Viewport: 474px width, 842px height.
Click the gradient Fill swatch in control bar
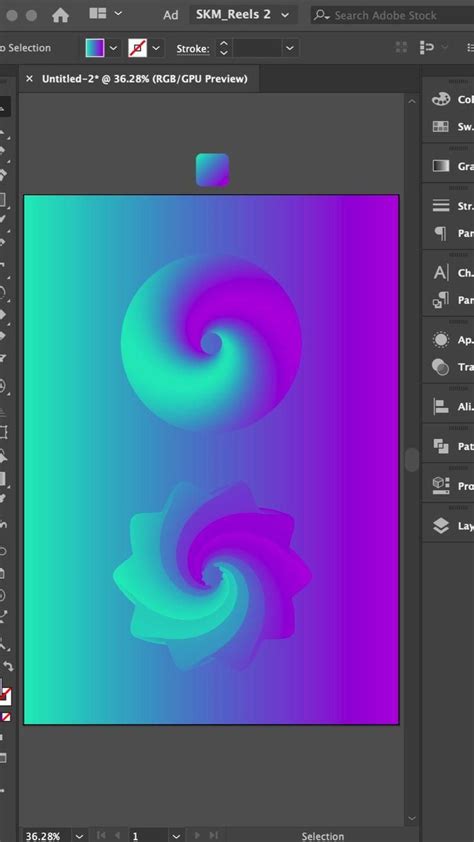95,48
